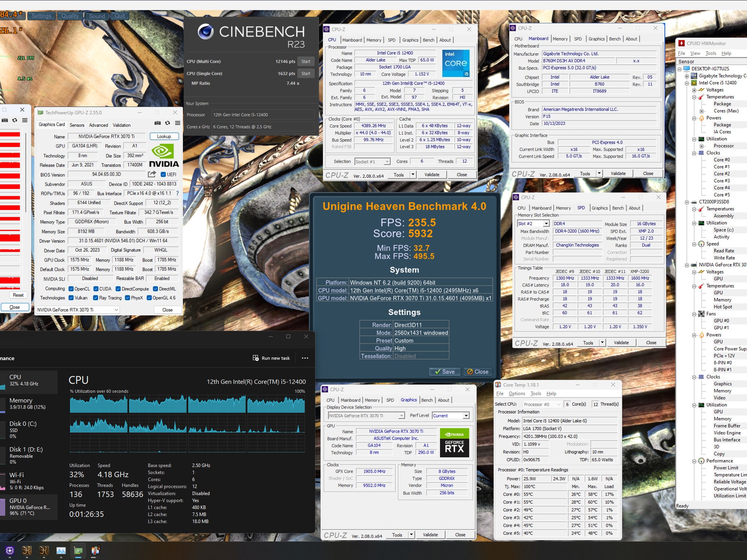This screenshot has height=560, width=747.
Task: Open thermometer icon in taskbar
Action: pos(95,551)
